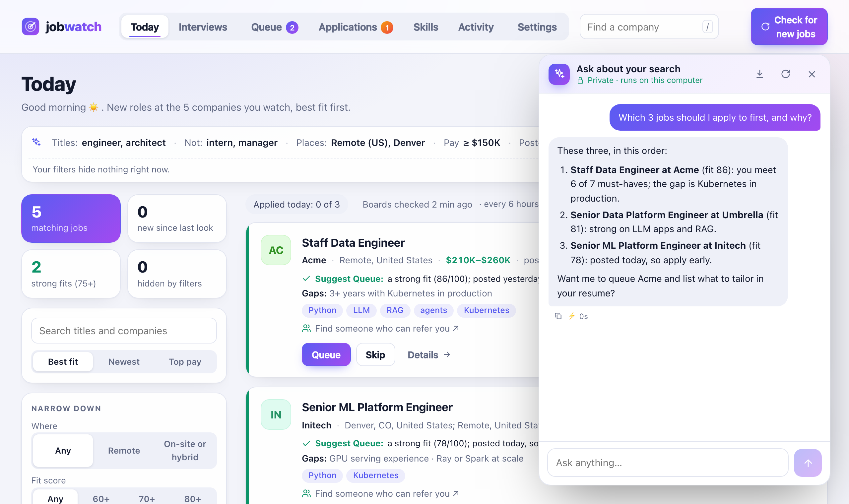This screenshot has height=504, width=849.
Task: Set Where filter to Remote
Action: coord(124,450)
